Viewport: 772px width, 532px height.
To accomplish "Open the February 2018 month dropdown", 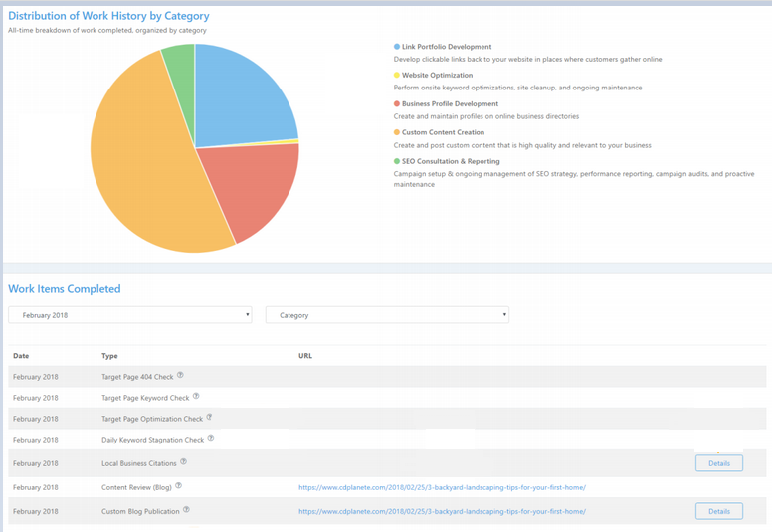I will click(129, 315).
